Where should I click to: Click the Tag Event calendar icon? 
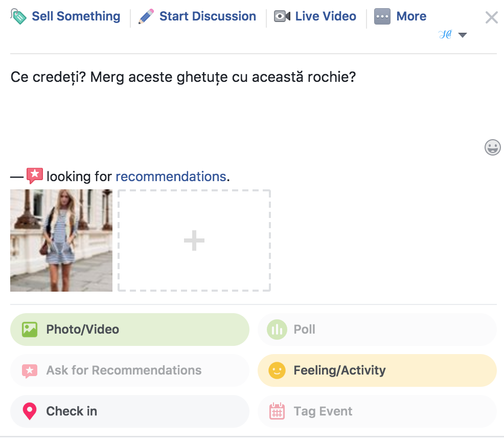tap(277, 411)
